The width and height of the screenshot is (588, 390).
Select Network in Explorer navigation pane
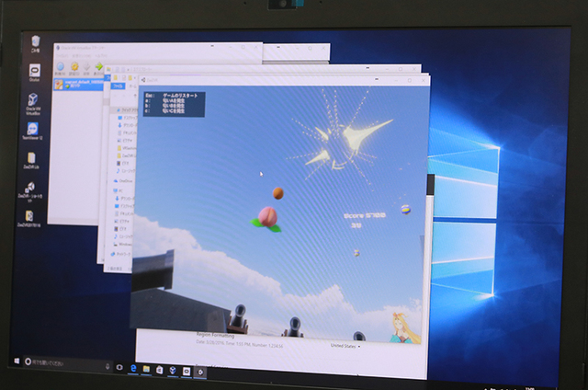[x=120, y=254]
